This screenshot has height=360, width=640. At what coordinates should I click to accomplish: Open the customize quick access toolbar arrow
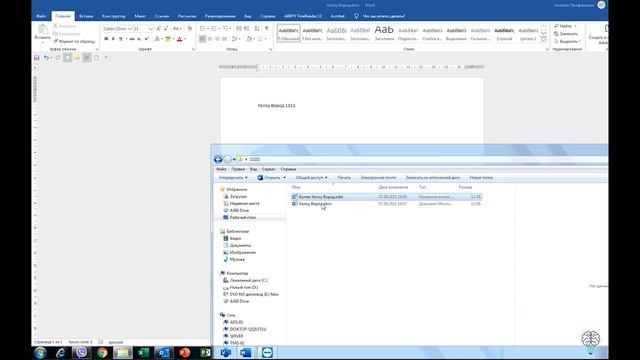point(106,58)
